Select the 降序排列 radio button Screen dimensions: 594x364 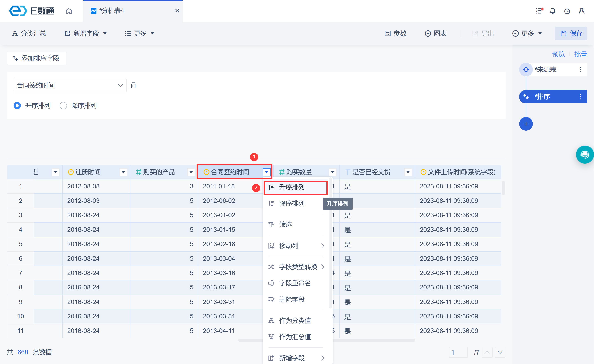click(63, 106)
